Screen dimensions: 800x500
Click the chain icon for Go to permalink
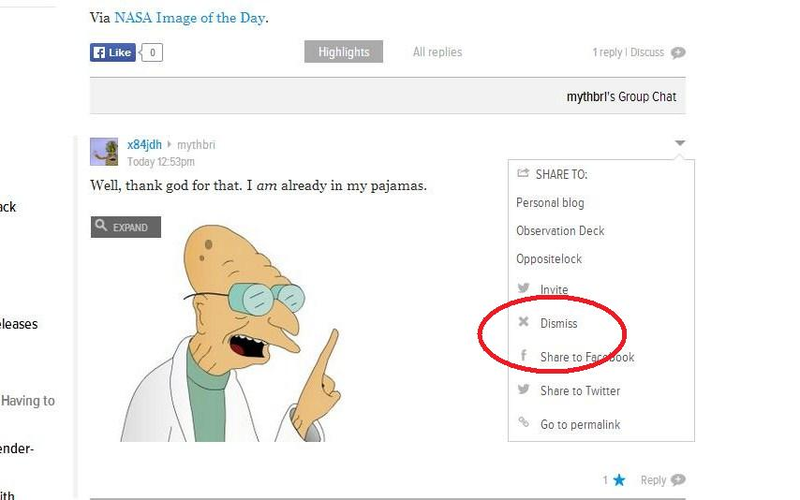[523, 422]
